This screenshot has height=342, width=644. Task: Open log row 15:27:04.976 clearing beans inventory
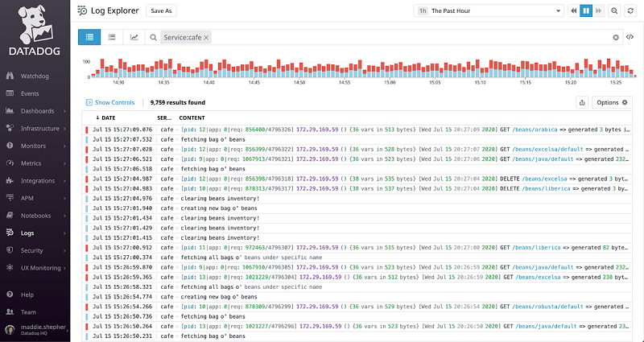pyautogui.click(x=357, y=198)
